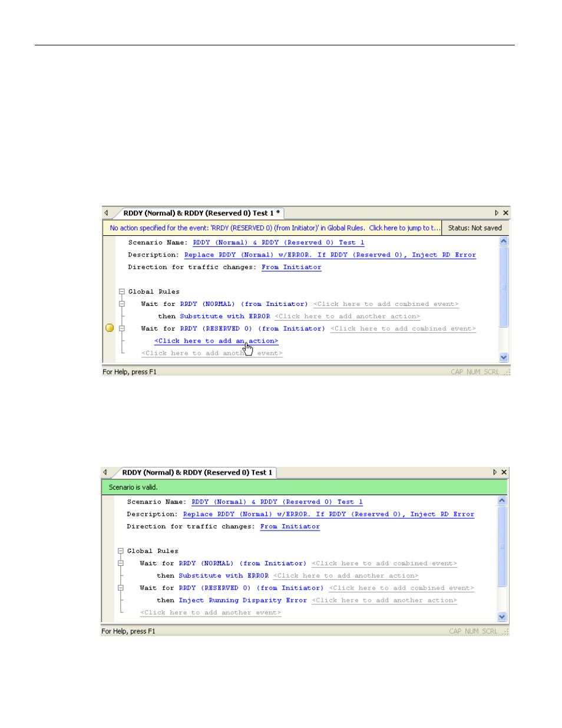Viewport: 562px width, 728px height.
Task: Click 'From Initiator' direction in upper window
Action: (x=292, y=267)
